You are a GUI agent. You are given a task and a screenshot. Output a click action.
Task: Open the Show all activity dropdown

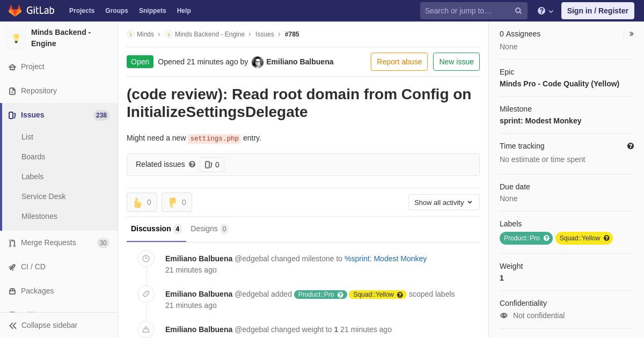(x=444, y=202)
